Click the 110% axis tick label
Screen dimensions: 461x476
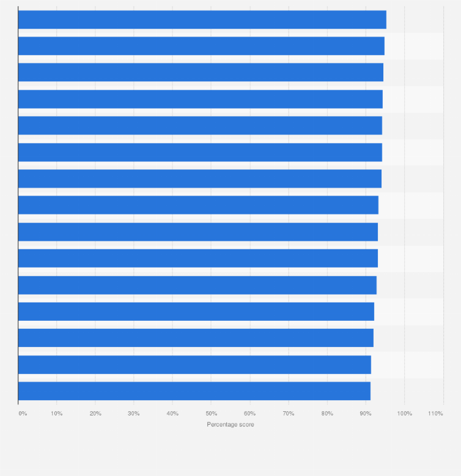[x=435, y=414]
